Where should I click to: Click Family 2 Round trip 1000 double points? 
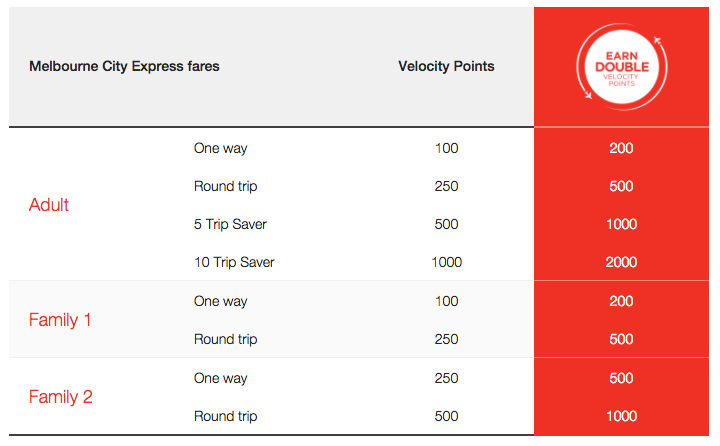tap(622, 416)
